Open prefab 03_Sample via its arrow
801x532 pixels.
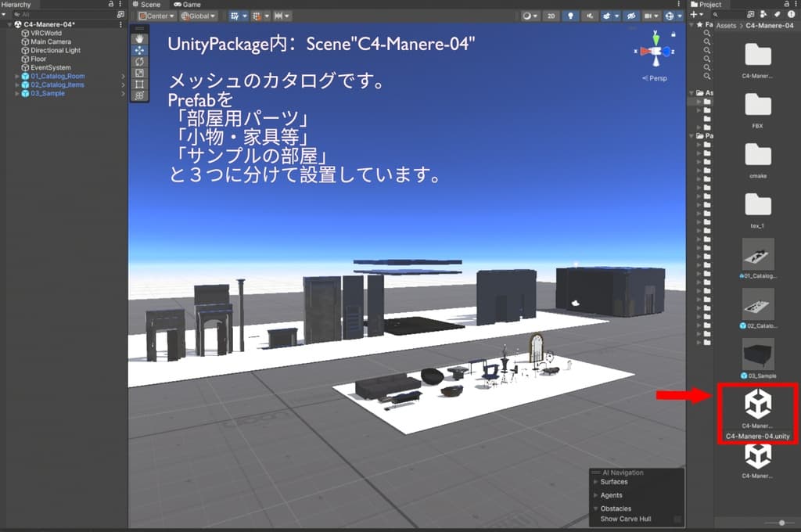pos(123,94)
